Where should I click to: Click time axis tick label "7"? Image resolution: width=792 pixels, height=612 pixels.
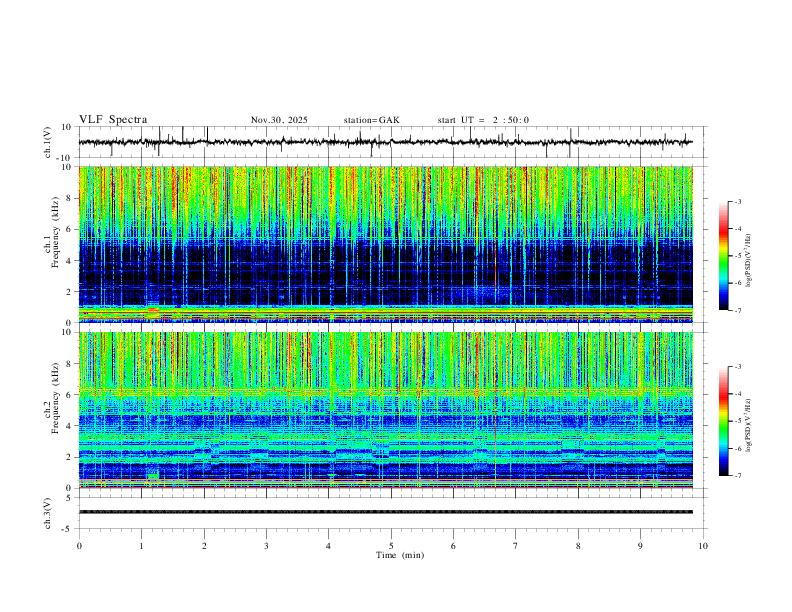click(x=516, y=546)
